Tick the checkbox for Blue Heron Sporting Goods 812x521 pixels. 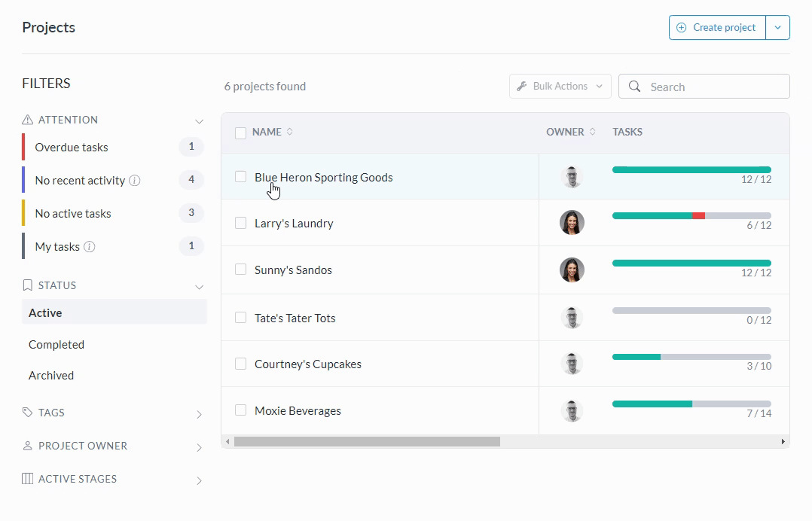(241, 177)
